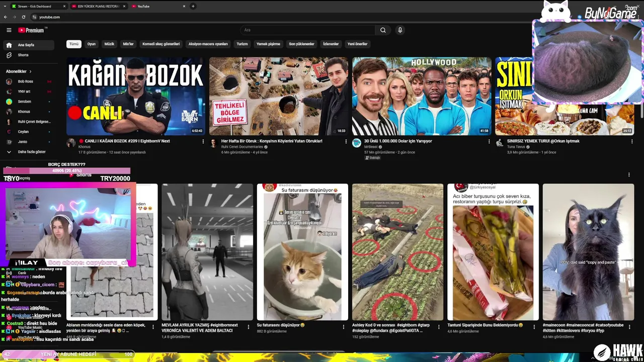
Task: Open Bob Ross channel subscription
Action: [x=28, y=81]
